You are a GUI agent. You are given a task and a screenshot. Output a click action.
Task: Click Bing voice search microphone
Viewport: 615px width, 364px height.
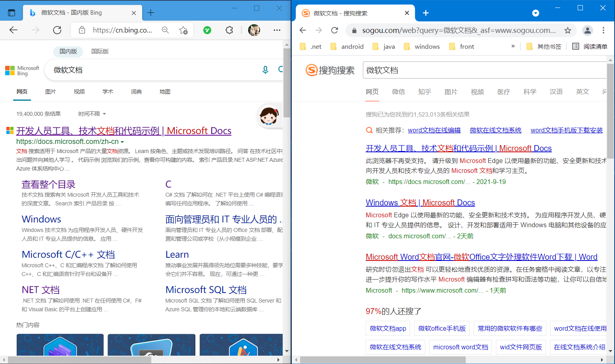click(266, 70)
